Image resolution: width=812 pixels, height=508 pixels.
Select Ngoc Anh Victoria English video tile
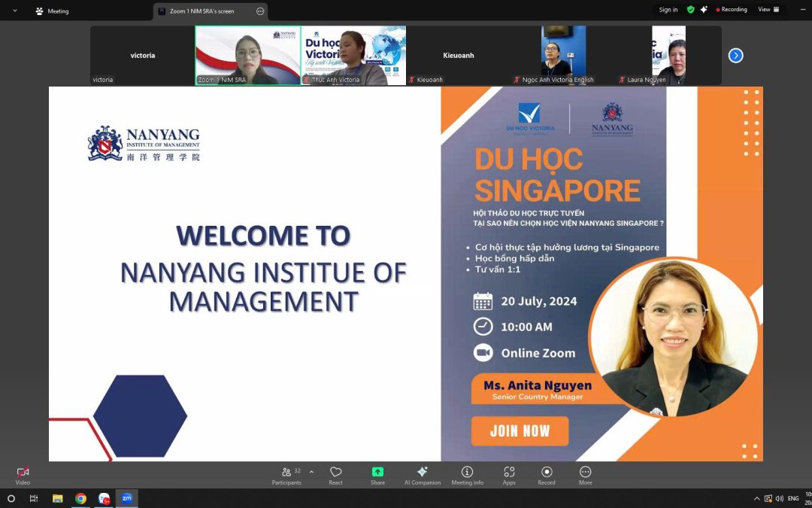tap(563, 56)
